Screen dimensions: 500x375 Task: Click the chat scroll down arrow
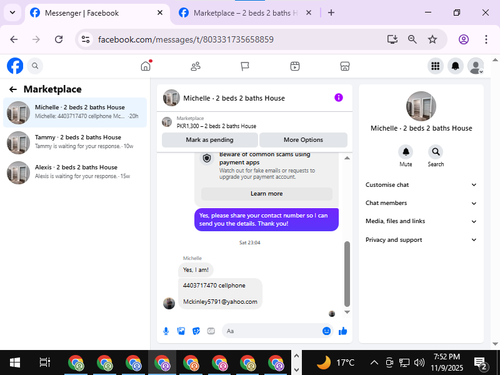[347, 312]
